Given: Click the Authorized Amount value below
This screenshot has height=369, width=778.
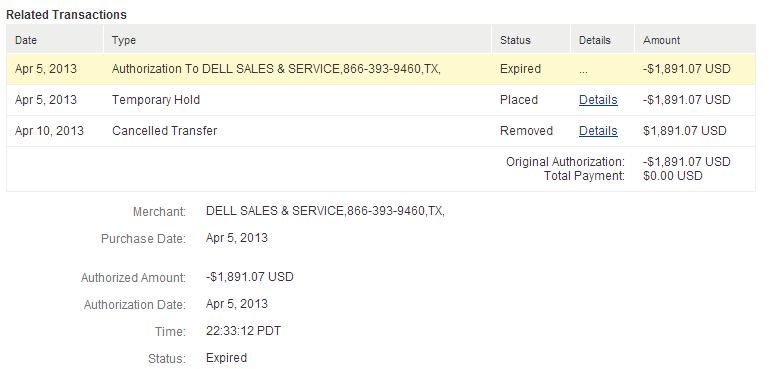Looking at the screenshot, I should 250,276.
